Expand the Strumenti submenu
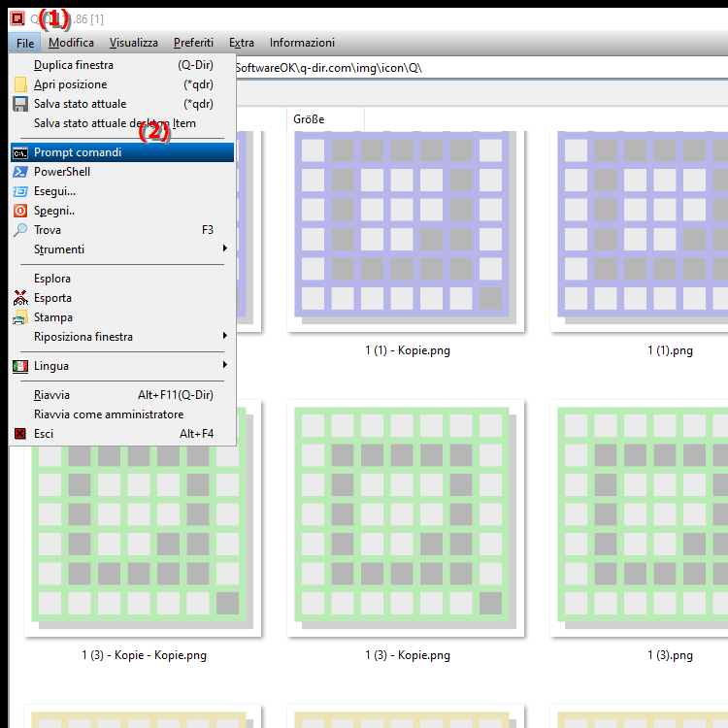 [x=224, y=249]
